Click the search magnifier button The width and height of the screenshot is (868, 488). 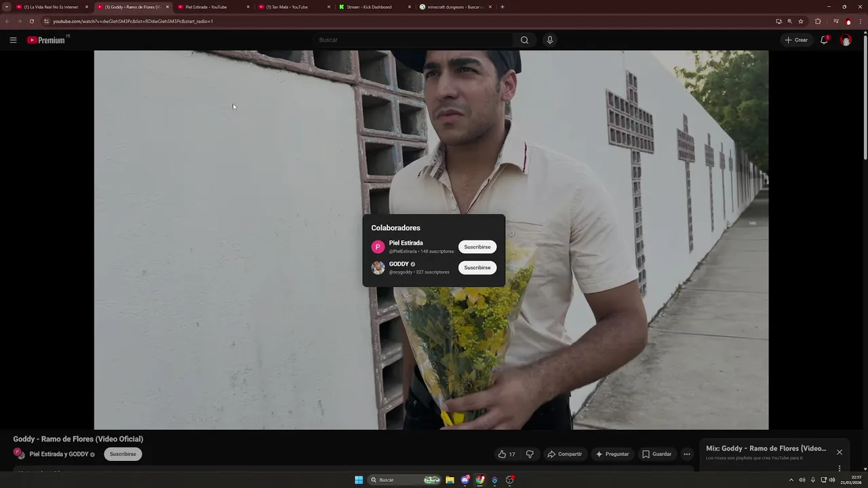[524, 40]
